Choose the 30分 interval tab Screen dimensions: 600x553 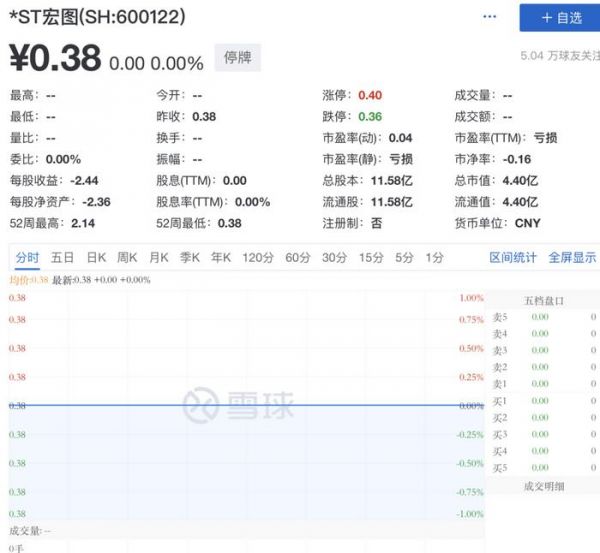coord(334,258)
